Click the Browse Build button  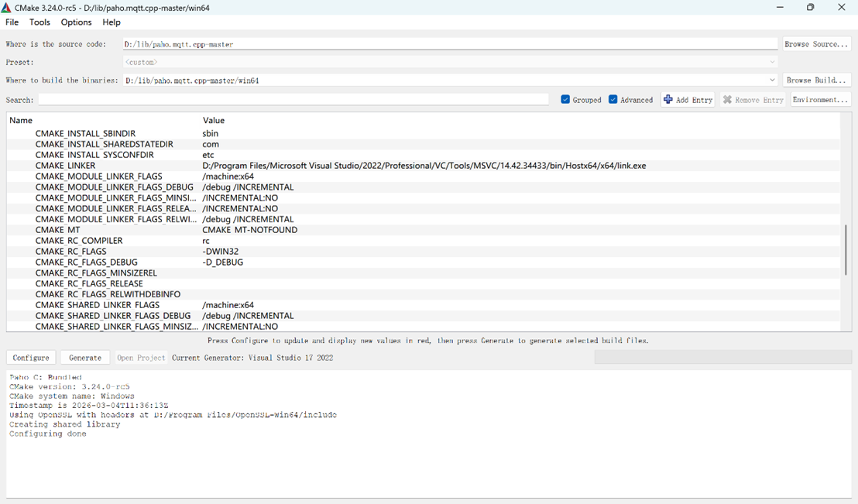tap(816, 80)
